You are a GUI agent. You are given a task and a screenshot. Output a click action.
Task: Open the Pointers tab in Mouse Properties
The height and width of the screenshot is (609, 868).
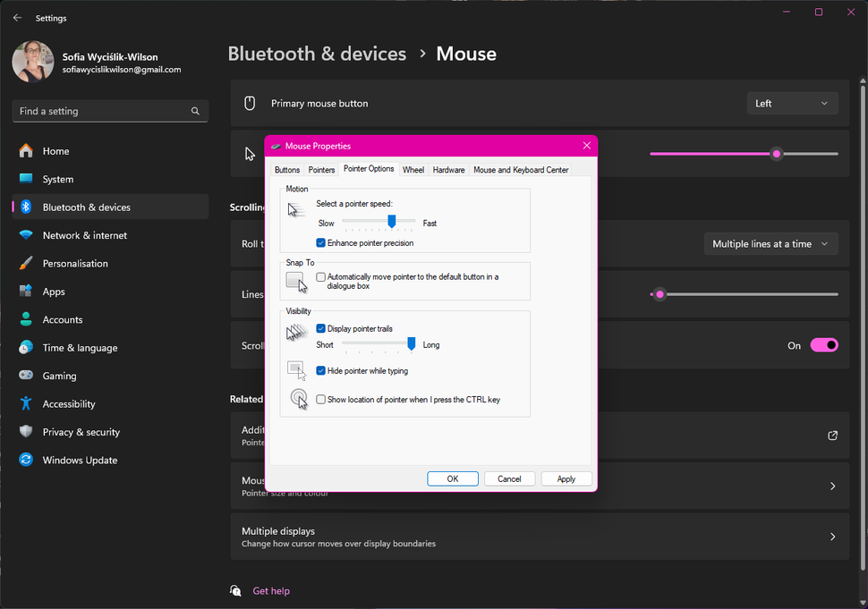pyautogui.click(x=321, y=168)
